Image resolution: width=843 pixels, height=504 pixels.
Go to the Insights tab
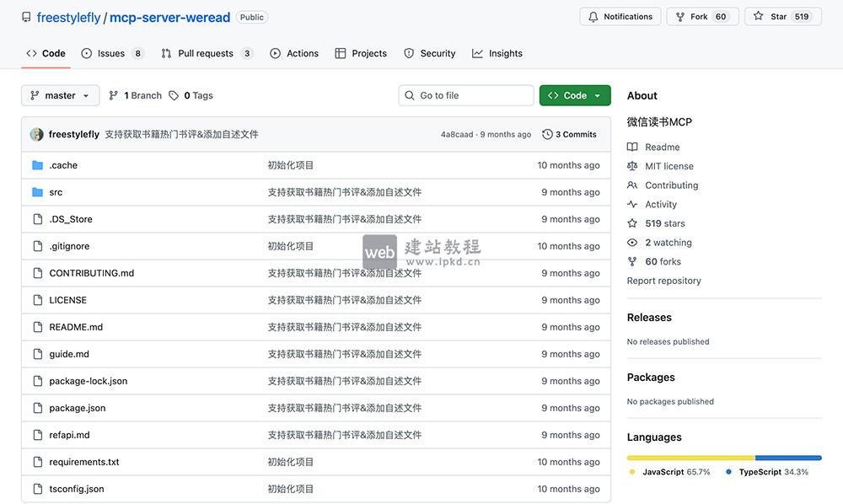pyautogui.click(x=505, y=53)
